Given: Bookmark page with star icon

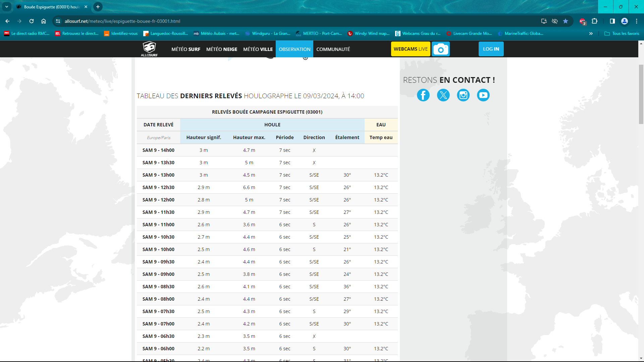Looking at the screenshot, I should 566,21.
